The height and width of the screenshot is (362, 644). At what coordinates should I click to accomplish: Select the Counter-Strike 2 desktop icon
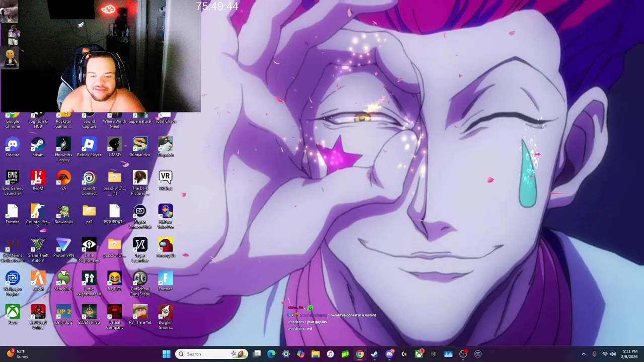tap(38, 217)
